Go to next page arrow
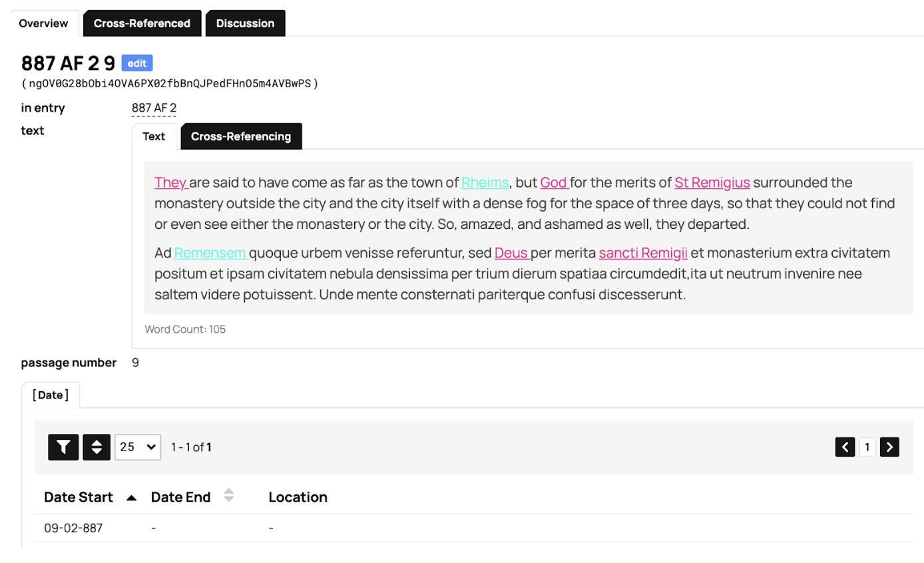This screenshot has height=563, width=924. pos(889,447)
